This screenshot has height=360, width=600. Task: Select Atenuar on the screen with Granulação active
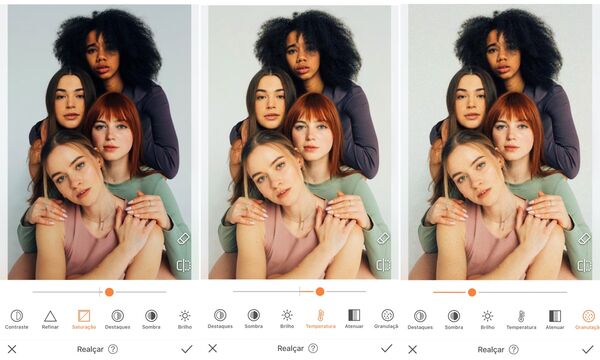click(554, 320)
